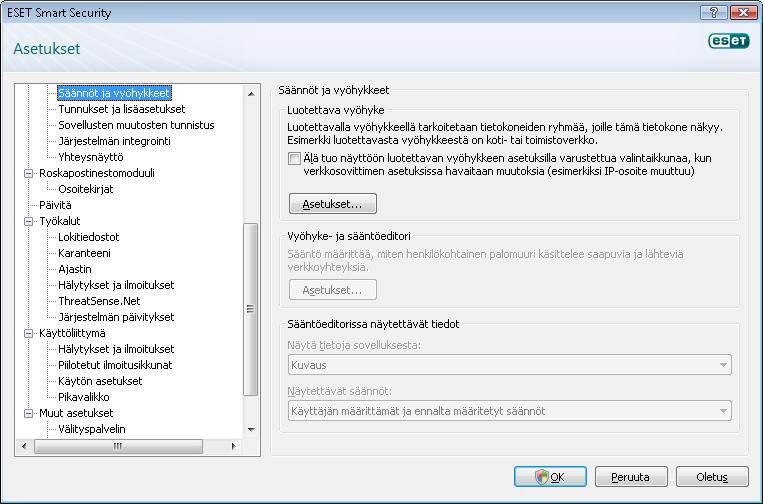Select Osoitekirjat tree item
The height and width of the screenshot is (504, 763).
pyautogui.click(x=86, y=189)
